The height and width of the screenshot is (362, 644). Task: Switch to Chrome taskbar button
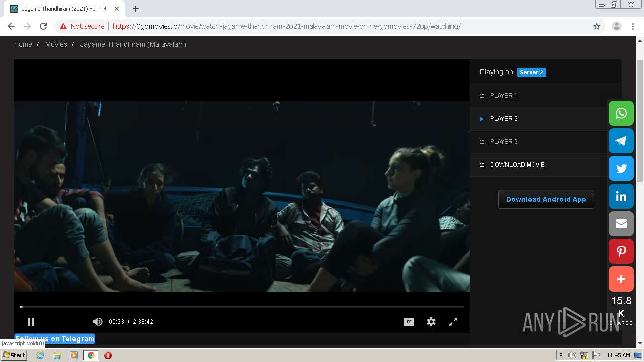(x=91, y=355)
